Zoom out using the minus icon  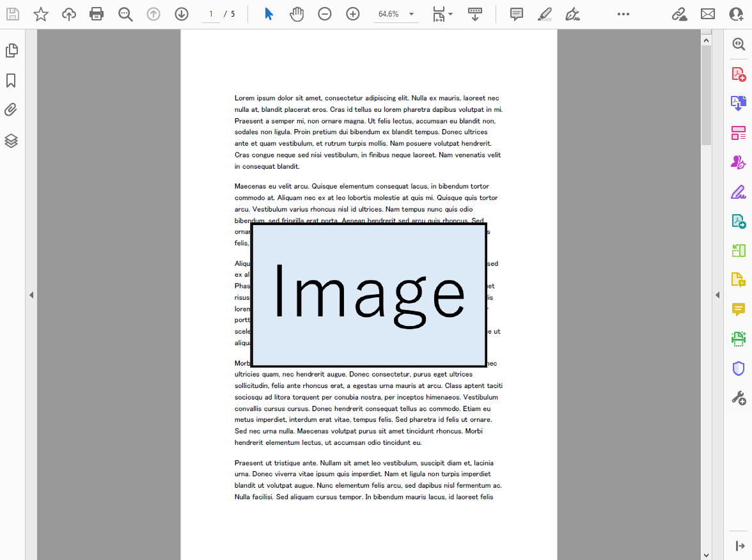click(324, 13)
